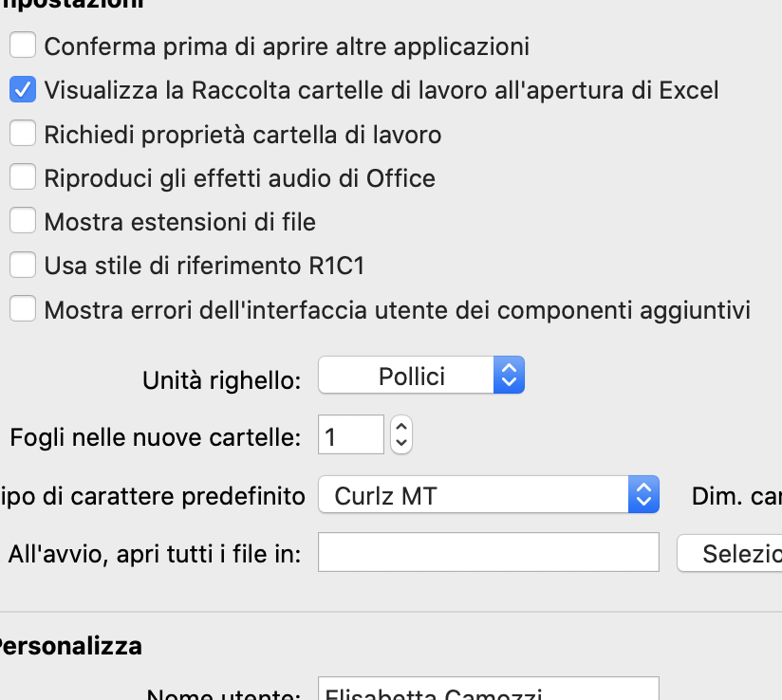Uncheck Visualizza la Raccolta cartelle di lavoro
Screen dimensions: 782x700
(23, 89)
